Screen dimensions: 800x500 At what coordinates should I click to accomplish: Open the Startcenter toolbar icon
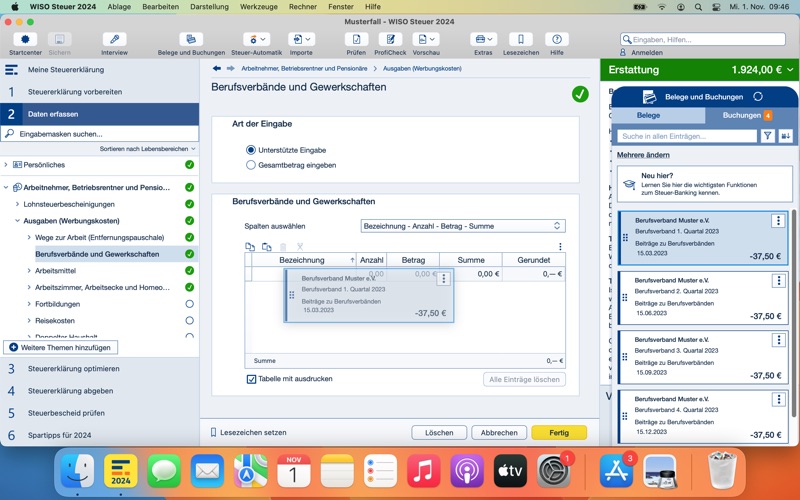pos(25,39)
